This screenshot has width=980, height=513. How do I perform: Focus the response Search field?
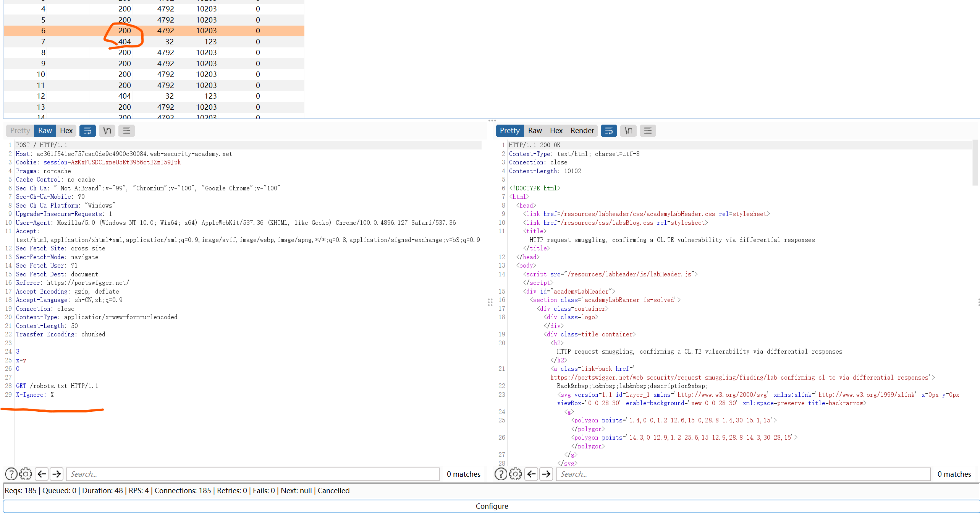743,474
